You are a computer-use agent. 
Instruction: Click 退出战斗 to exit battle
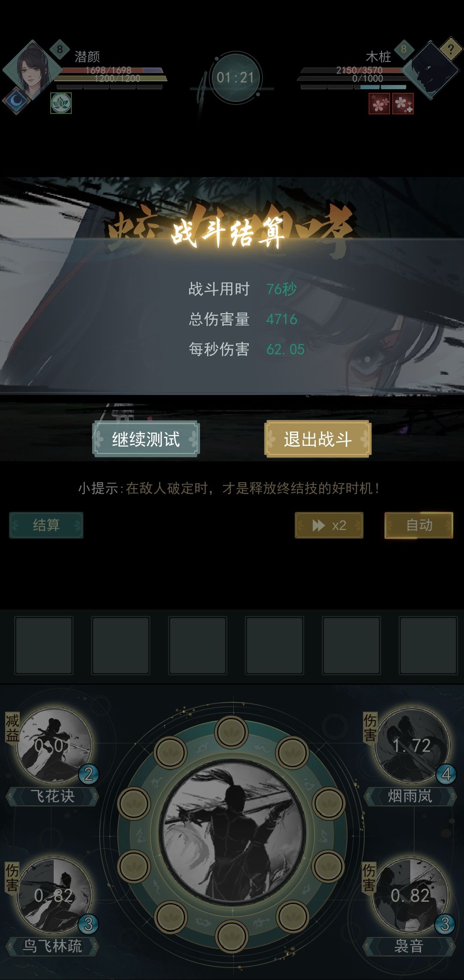(318, 439)
